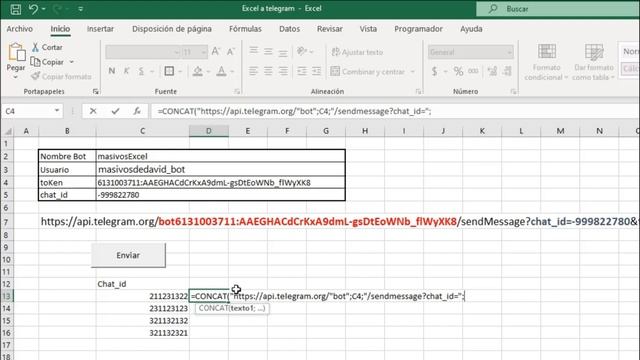Viewport: 640px width, 360px height.
Task: Open the Quick Access Toolbar customize arrow
Action: pyautogui.click(x=80, y=9)
